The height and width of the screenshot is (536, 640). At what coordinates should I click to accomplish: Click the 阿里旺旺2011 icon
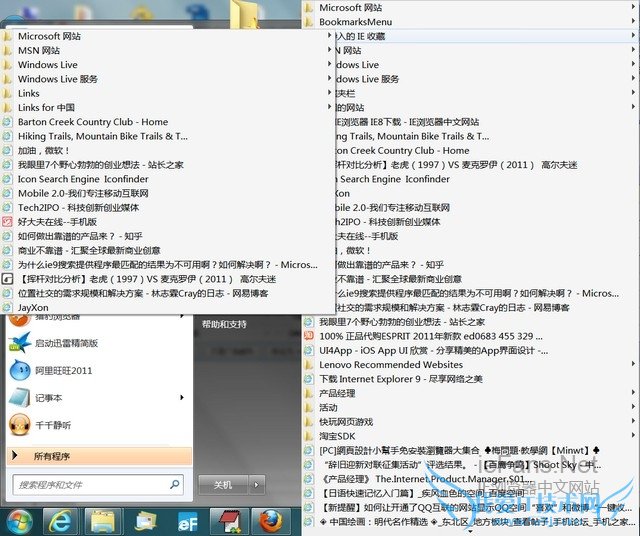point(19,370)
